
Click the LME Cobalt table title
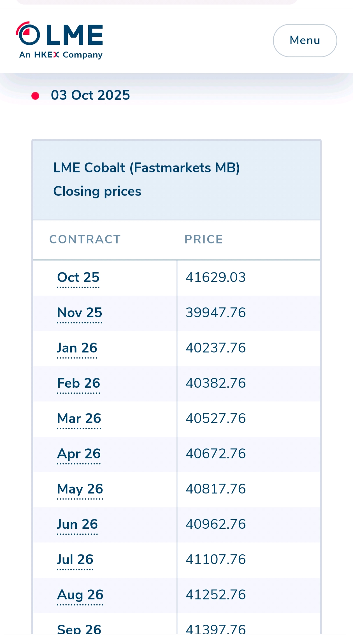(x=146, y=168)
